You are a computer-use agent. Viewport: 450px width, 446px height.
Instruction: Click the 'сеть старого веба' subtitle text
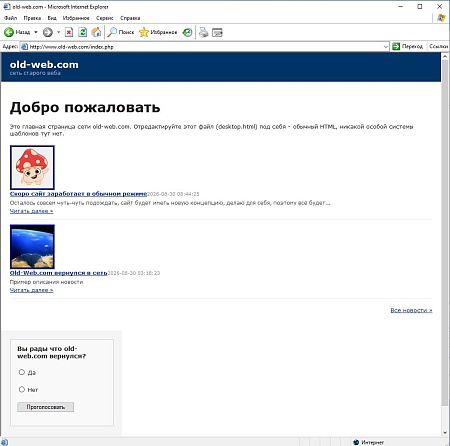pos(35,73)
